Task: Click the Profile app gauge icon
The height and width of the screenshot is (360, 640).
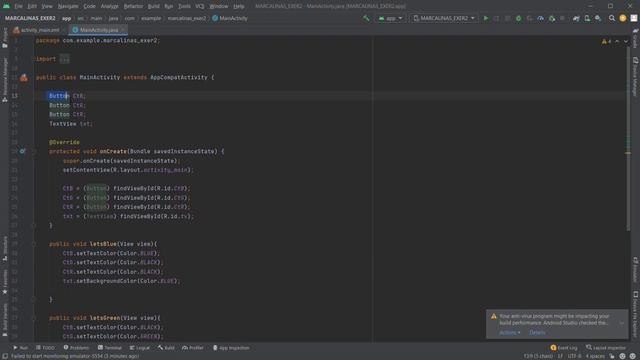Action: coord(540,18)
